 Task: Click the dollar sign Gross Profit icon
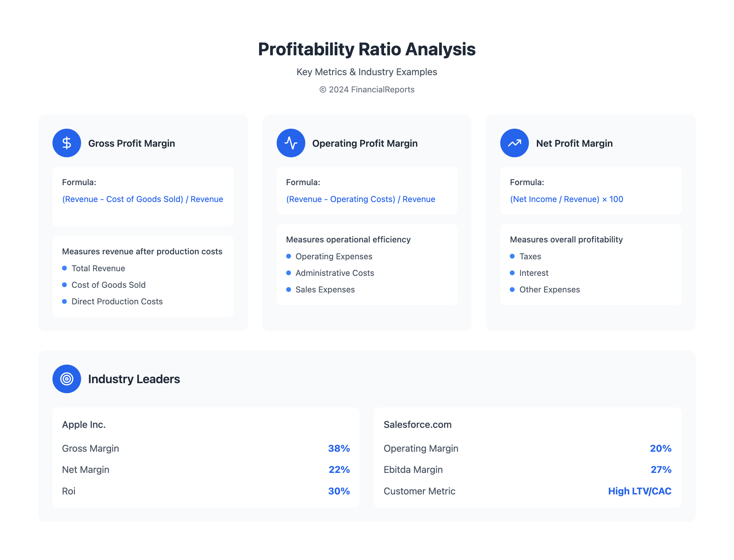click(x=67, y=143)
